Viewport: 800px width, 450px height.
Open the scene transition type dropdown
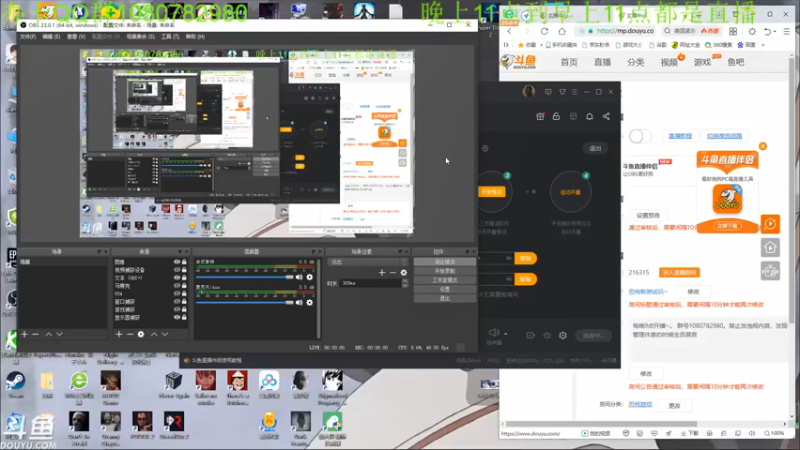pos(367,262)
